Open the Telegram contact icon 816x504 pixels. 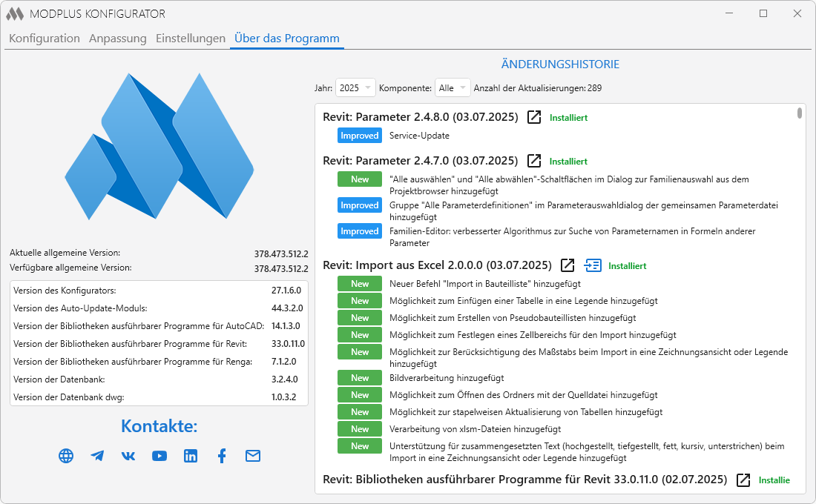(97, 456)
